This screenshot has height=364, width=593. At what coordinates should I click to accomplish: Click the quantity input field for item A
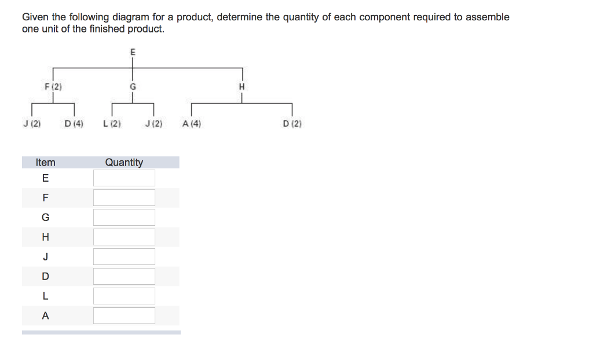click(123, 315)
